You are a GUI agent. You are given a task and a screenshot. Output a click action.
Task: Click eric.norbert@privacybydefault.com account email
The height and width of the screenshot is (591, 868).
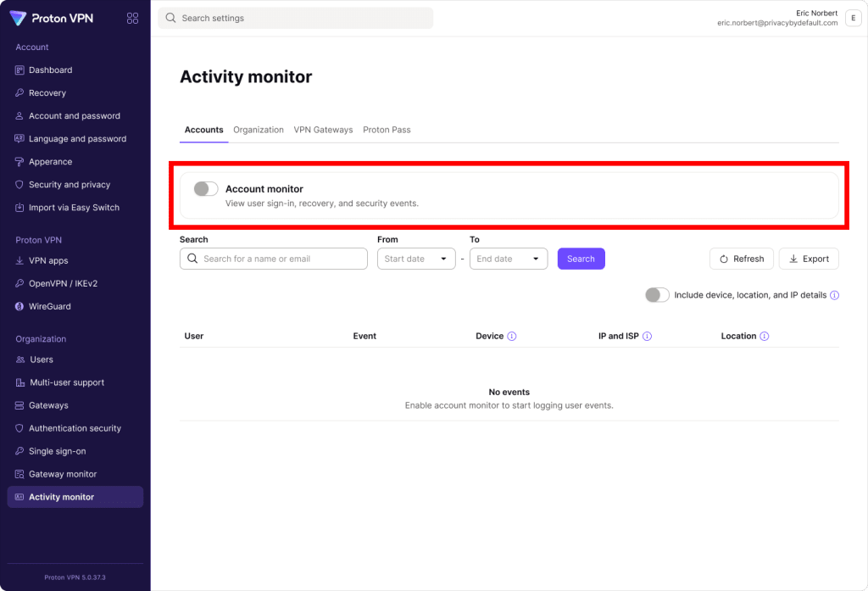[x=777, y=23]
